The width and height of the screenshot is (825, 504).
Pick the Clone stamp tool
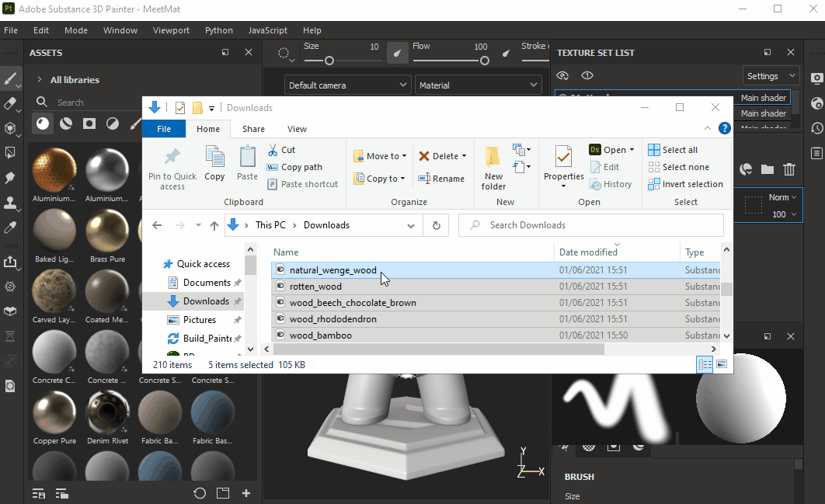point(11,203)
